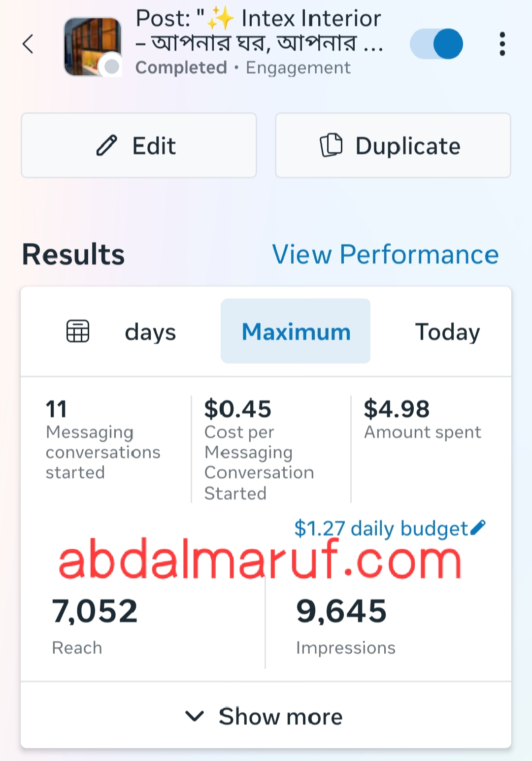Tap the copy icon on Duplicate
The image size is (532, 761).
pos(331,145)
